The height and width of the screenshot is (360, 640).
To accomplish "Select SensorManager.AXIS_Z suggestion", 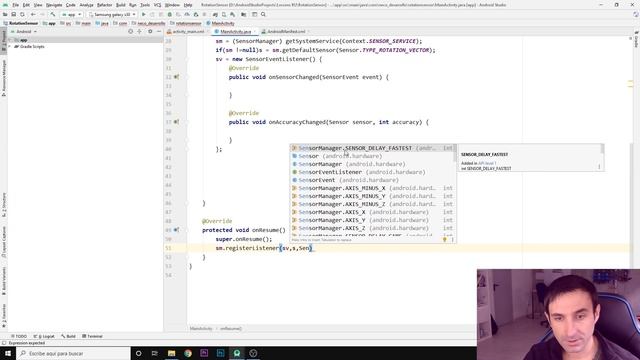I will [x=372, y=228].
